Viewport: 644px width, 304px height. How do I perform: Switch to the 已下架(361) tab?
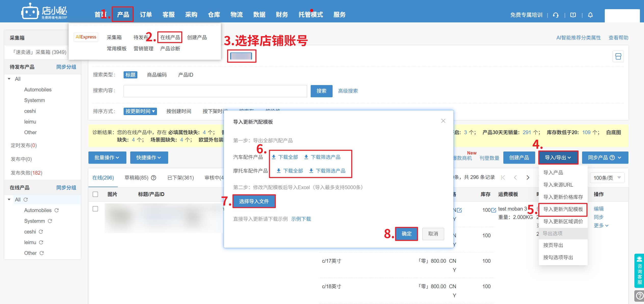point(180,178)
